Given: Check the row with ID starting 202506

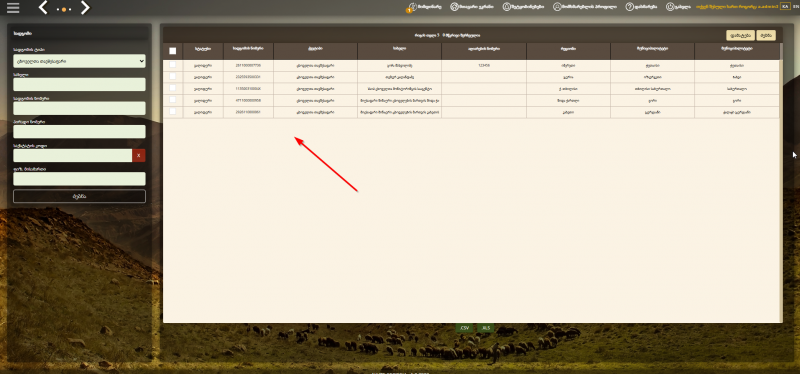Looking at the screenshot, I should click(172, 77).
